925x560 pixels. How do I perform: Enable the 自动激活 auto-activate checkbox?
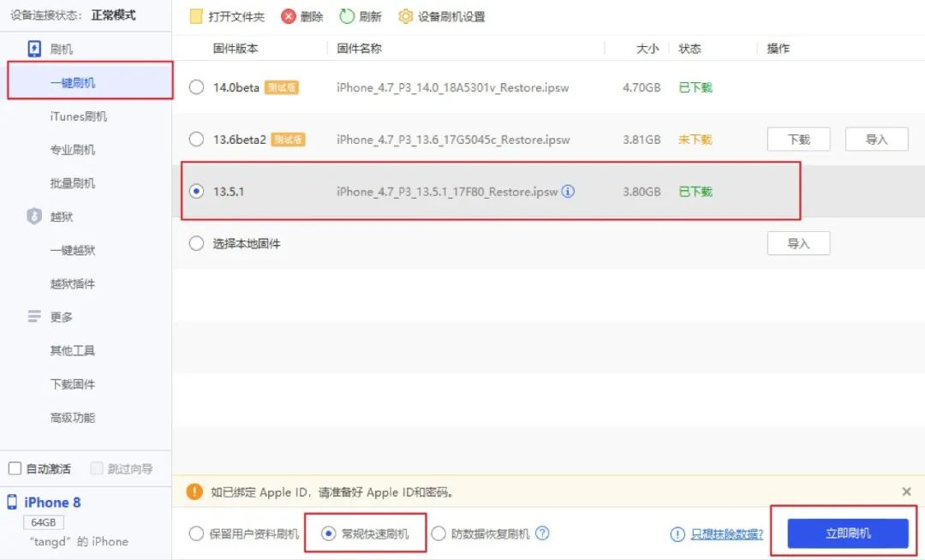point(14,468)
